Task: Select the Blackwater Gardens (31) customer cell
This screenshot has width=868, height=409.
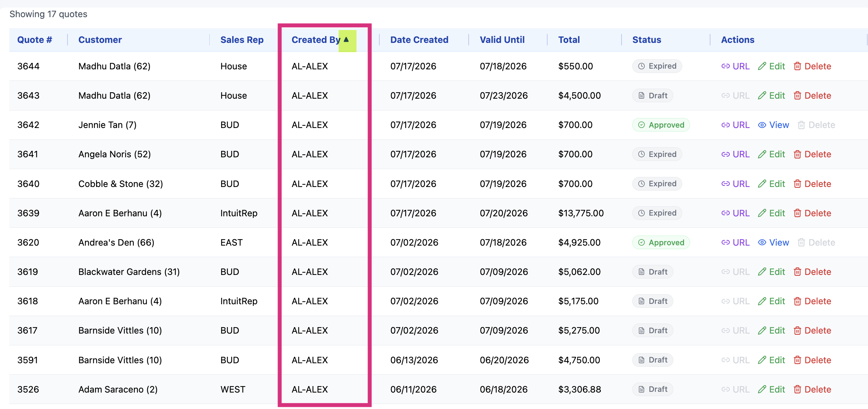Action: tap(129, 272)
